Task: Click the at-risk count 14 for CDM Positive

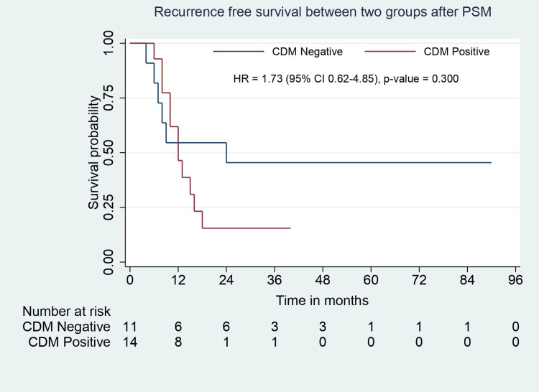Action: (130, 342)
